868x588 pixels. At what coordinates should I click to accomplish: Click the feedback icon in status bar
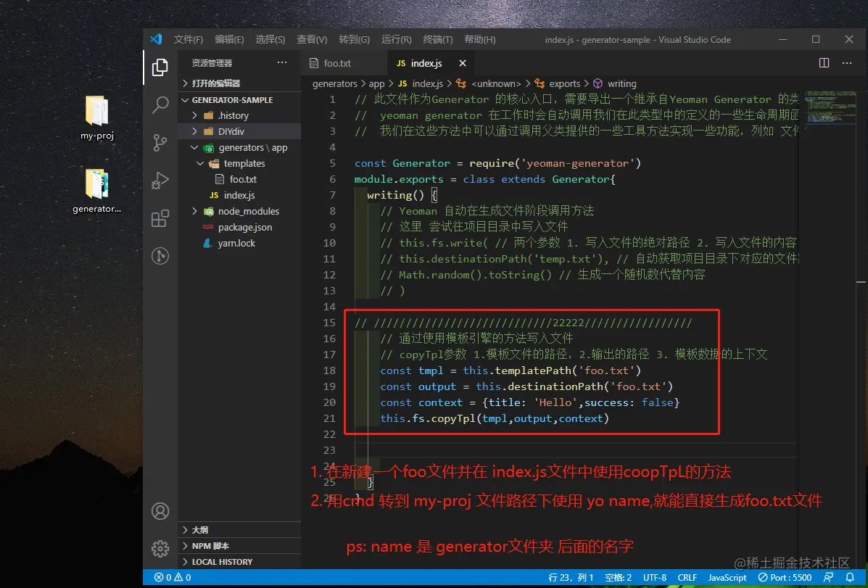(828, 577)
